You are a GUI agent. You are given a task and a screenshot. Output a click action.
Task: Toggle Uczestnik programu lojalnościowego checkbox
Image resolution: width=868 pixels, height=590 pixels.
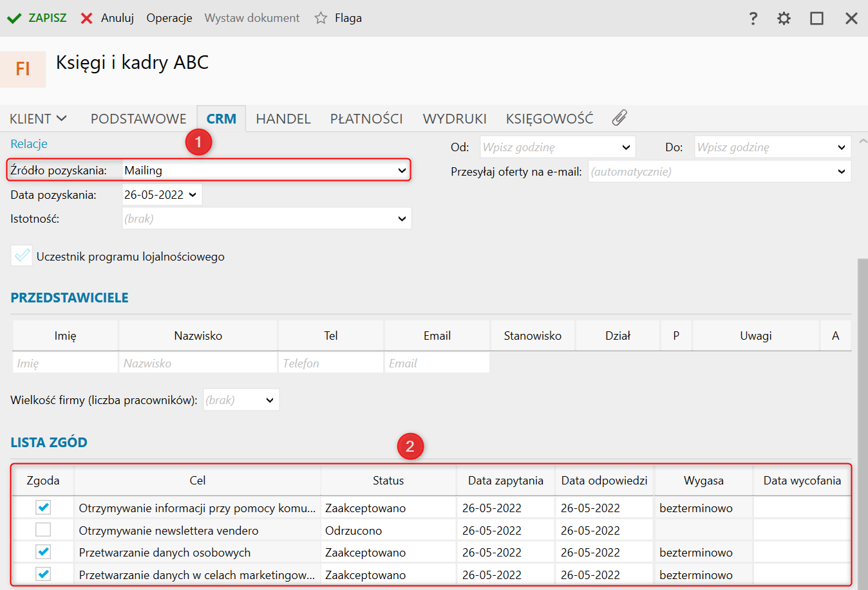(x=21, y=256)
